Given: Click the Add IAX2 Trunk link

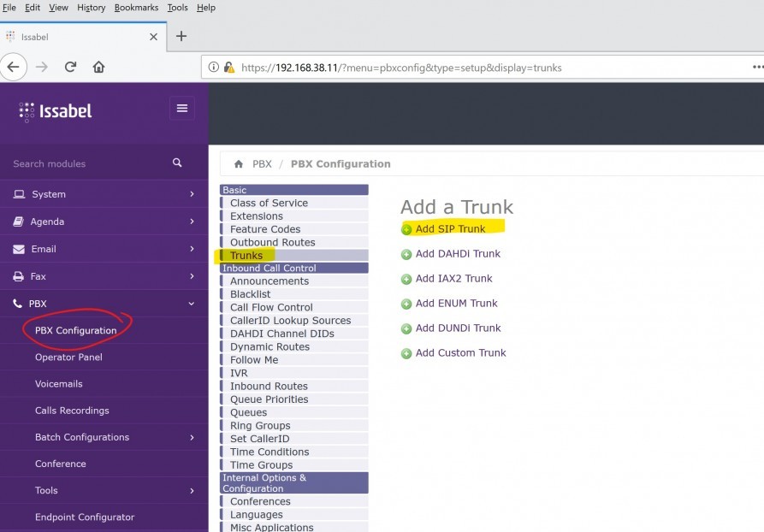Looking at the screenshot, I should click(453, 278).
